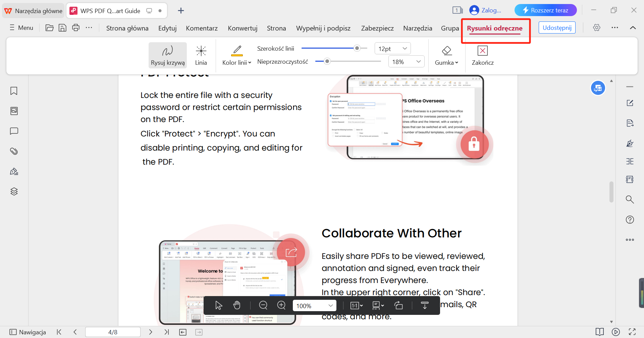Switch to the Strona tab
This screenshot has height=338, width=644.
point(276,29)
